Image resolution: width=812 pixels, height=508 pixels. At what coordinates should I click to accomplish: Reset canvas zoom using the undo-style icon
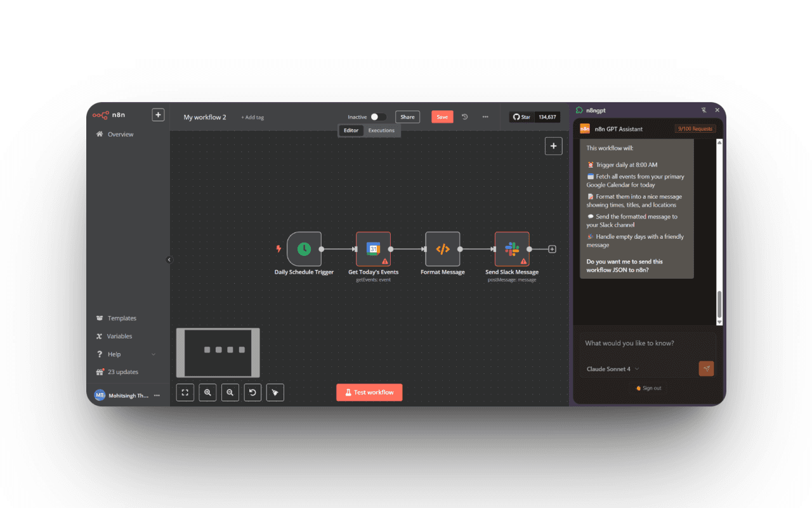[252, 392]
